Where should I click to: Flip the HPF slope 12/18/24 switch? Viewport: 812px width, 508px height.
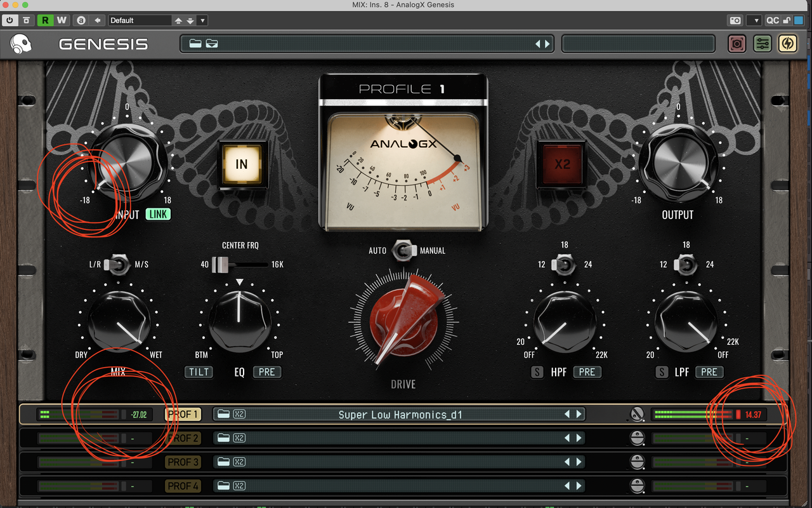click(x=563, y=264)
